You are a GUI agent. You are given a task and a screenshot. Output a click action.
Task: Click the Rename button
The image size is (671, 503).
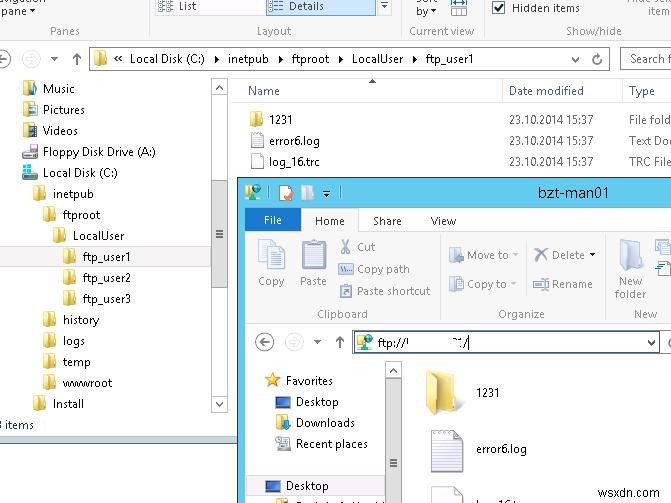point(563,284)
